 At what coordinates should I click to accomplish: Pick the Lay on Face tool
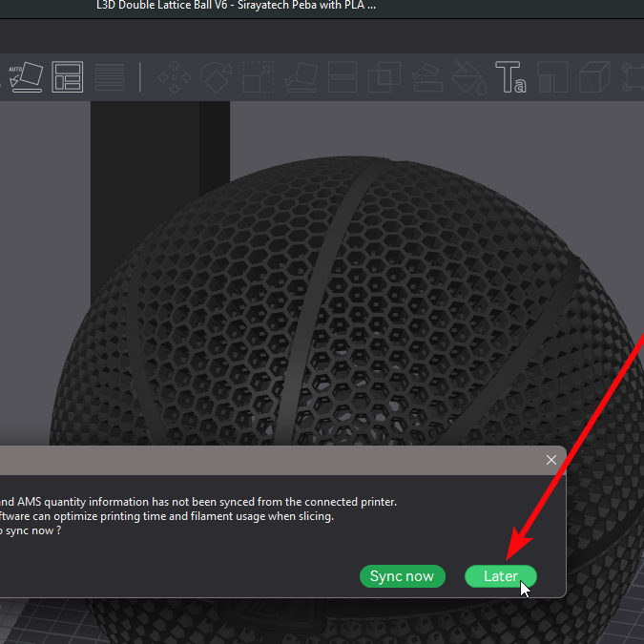301,77
